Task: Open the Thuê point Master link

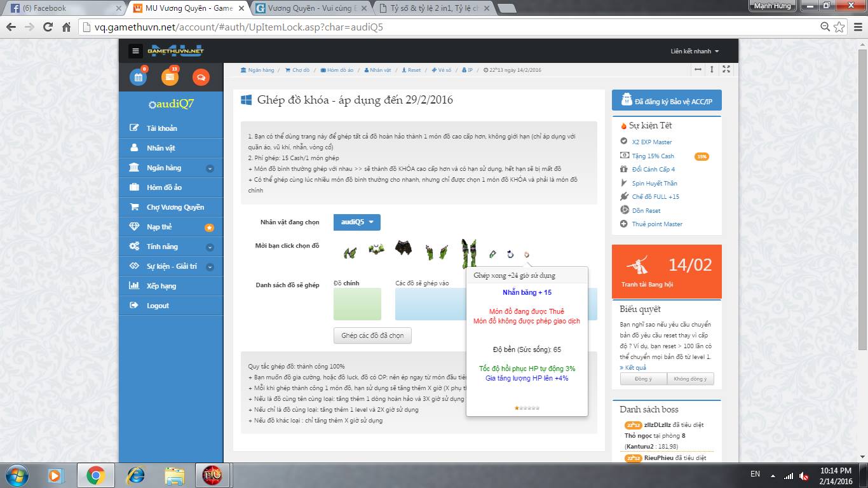Action: pos(657,224)
